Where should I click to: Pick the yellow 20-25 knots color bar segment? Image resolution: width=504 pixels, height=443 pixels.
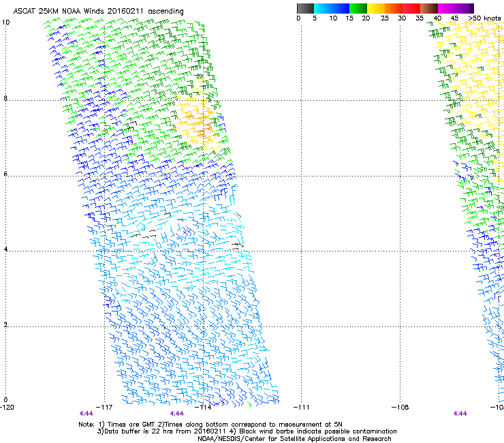(x=376, y=8)
